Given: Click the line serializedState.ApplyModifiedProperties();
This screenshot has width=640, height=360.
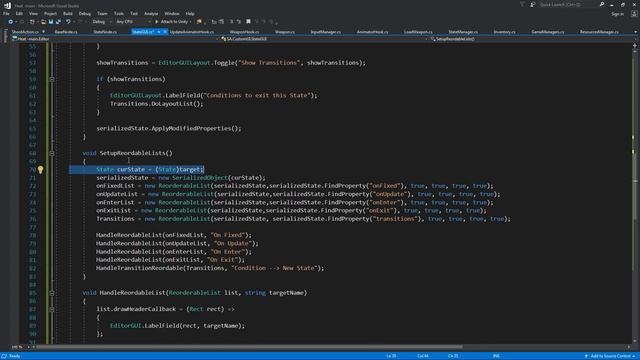Looking at the screenshot, I should pyautogui.click(x=169, y=128).
